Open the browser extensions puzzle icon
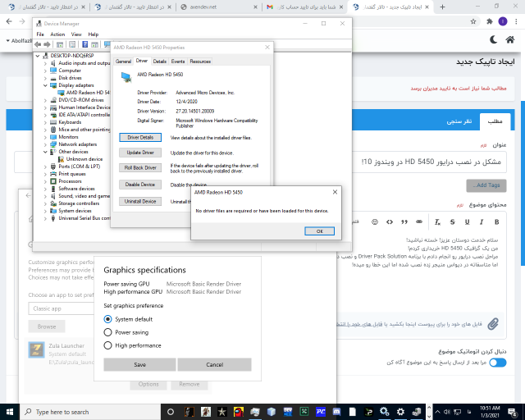This screenshot has width=525, height=420. [x=490, y=21]
